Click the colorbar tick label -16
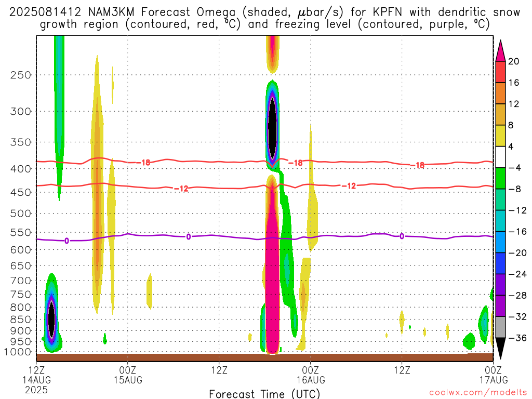The height and width of the screenshot is (399, 532). coord(518,232)
